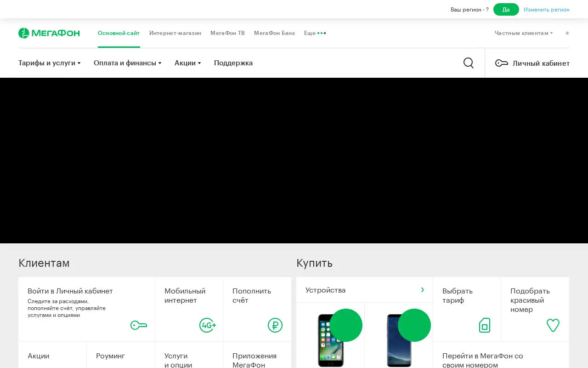
Task: Expand the Акции dropdown in navigation
Action: click(188, 63)
